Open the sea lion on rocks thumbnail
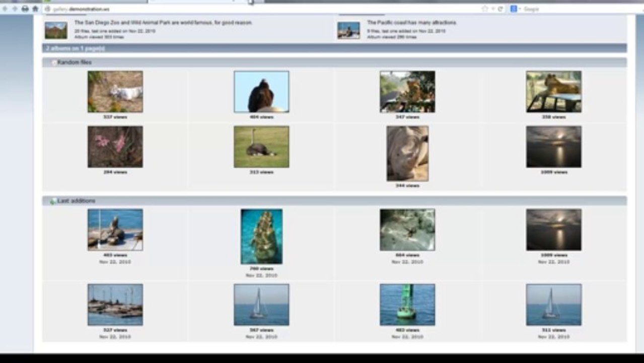The height and width of the screenshot is (363, 644). pyautogui.click(x=115, y=230)
